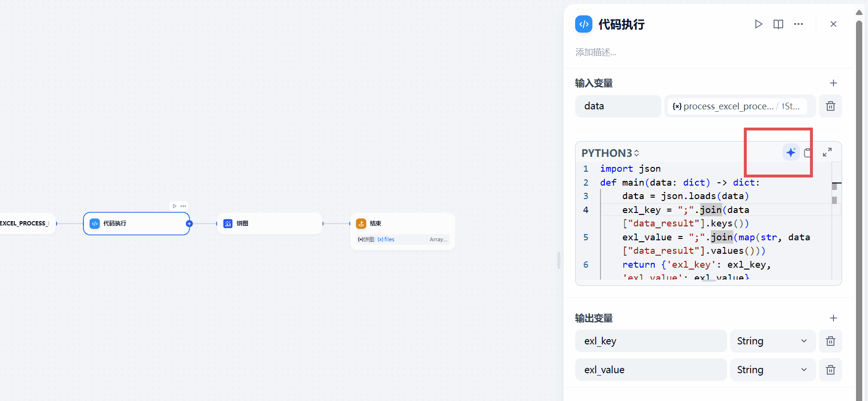Open the help book icon in the panel header

point(778,24)
